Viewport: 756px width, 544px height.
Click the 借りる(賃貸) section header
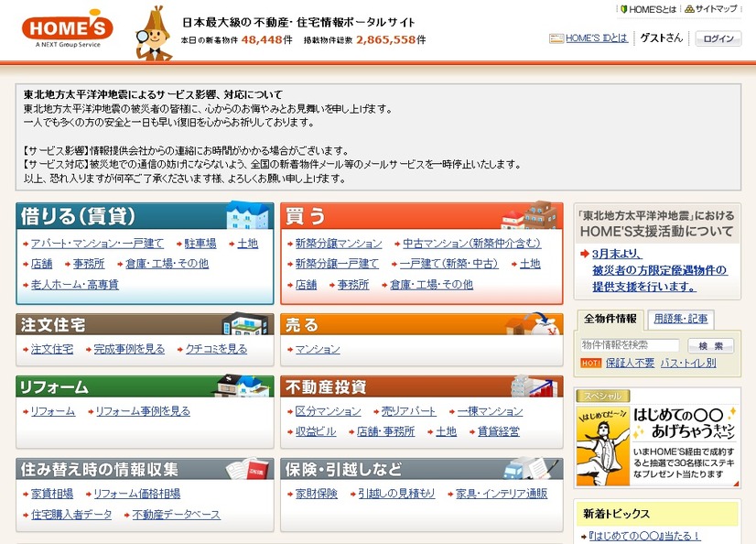(145, 215)
